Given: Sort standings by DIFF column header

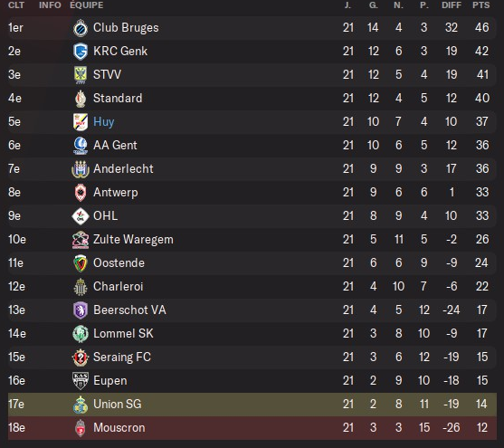Looking at the screenshot, I should [452, 5].
